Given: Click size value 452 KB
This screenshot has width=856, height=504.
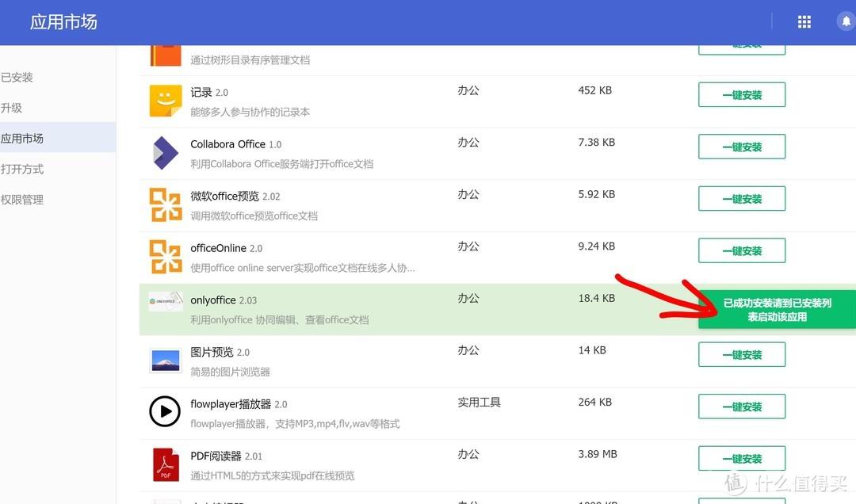Looking at the screenshot, I should click(x=595, y=90).
